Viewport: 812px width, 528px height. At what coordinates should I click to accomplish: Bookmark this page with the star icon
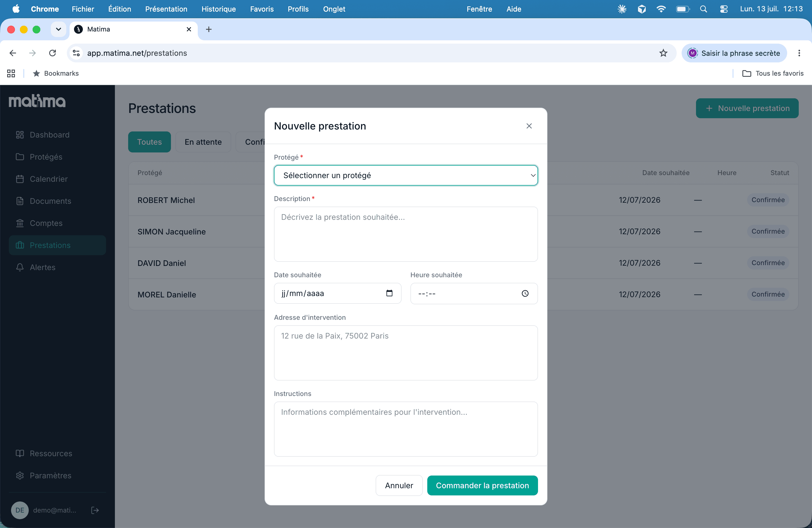point(663,53)
